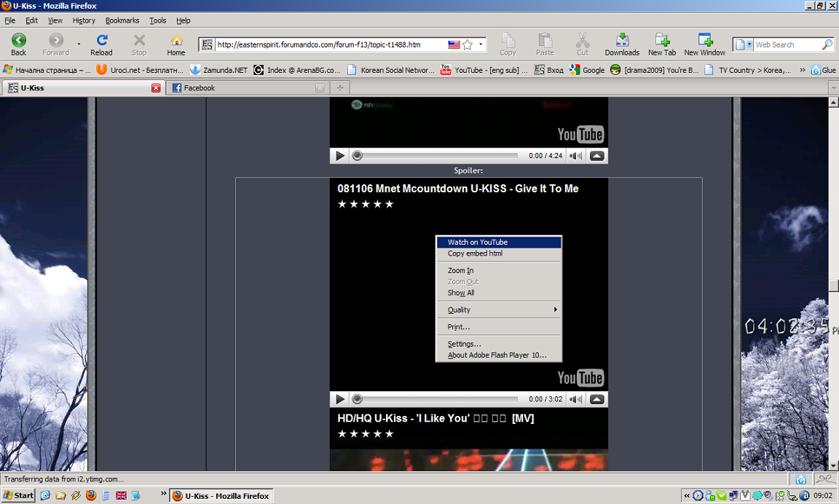
Task: Open the list-all-tabs dropdown
Action: (x=833, y=87)
